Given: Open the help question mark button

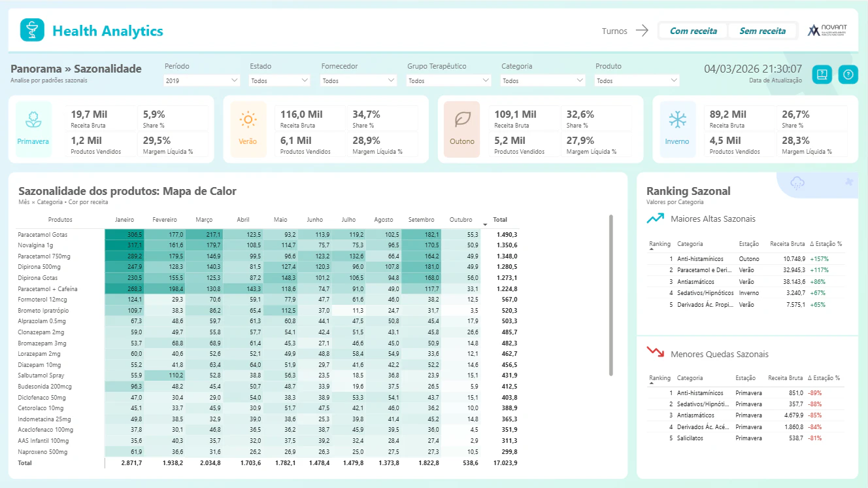Looking at the screenshot, I should tap(848, 75).
